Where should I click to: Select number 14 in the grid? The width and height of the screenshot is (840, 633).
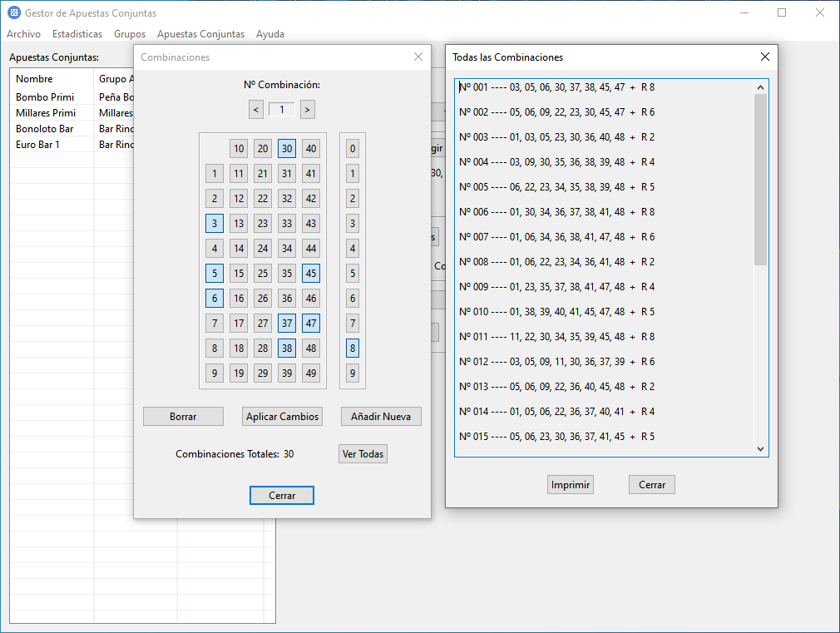coord(239,248)
